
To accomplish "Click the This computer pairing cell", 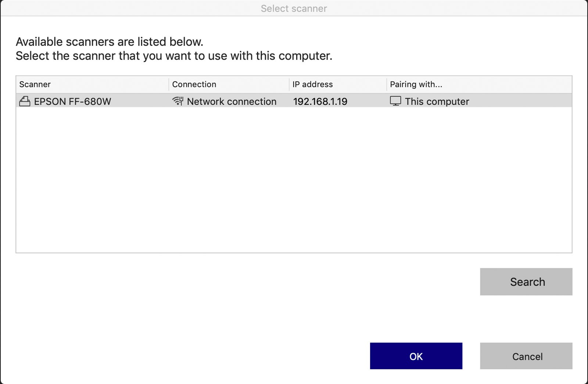I will point(437,102).
